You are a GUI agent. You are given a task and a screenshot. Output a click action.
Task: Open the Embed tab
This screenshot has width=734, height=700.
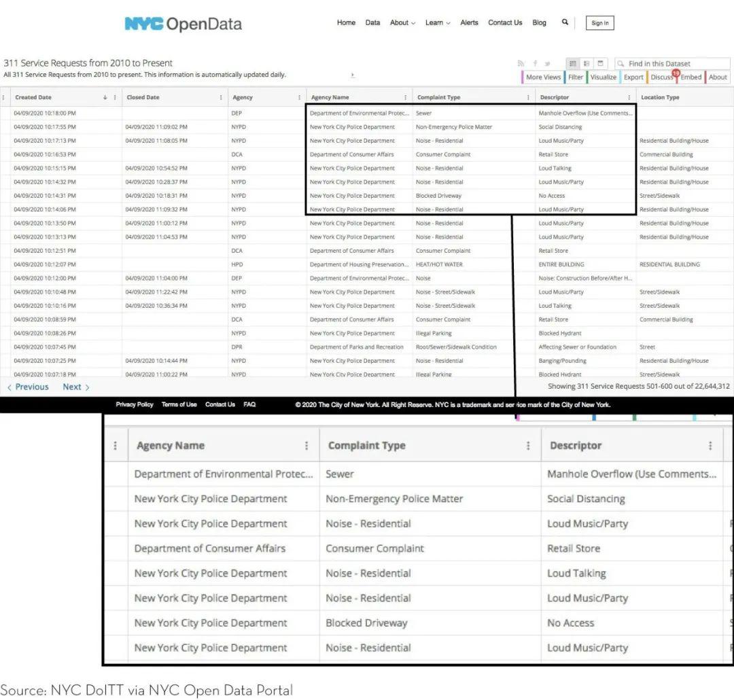pyautogui.click(x=691, y=77)
